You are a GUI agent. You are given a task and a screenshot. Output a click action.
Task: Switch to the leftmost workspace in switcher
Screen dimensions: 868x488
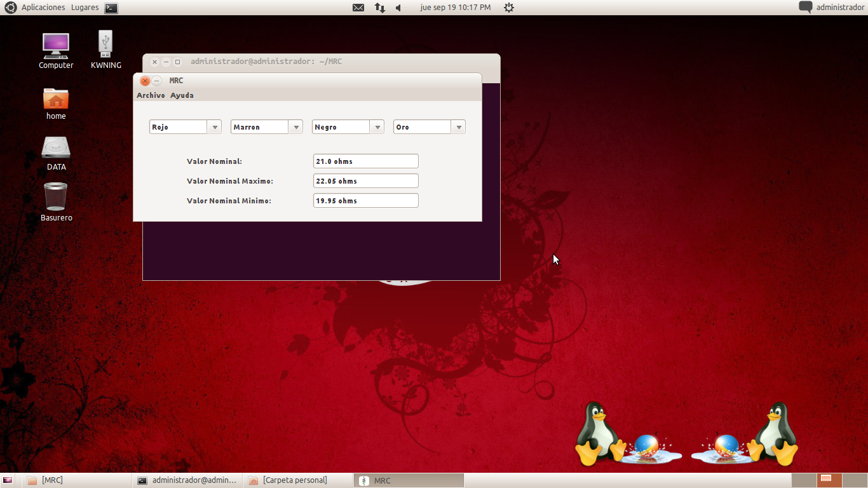pos(804,480)
